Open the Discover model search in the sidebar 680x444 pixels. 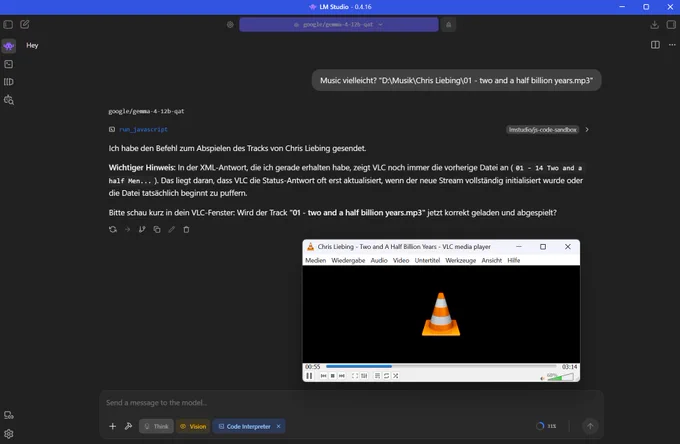coord(9,100)
